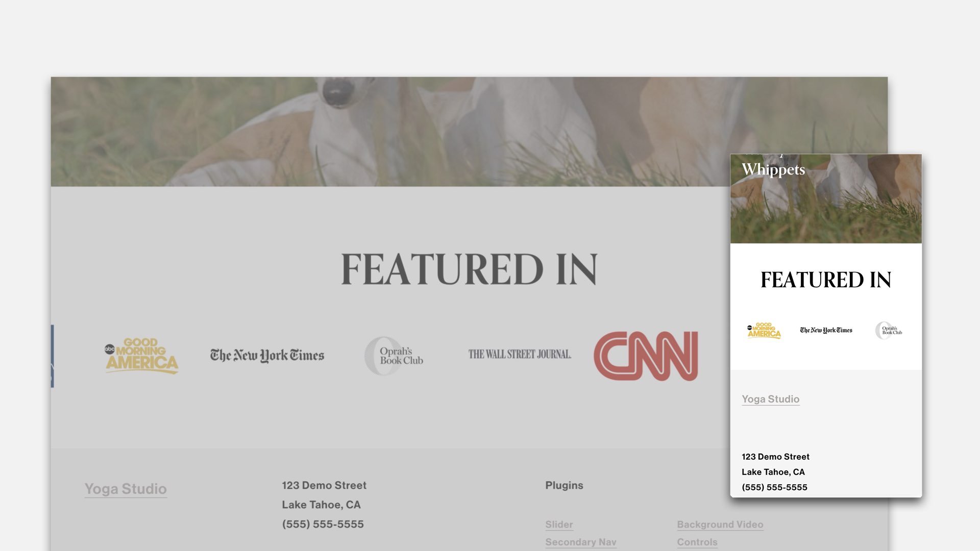Click the Good Morning America logo in desktop view

coord(141,356)
